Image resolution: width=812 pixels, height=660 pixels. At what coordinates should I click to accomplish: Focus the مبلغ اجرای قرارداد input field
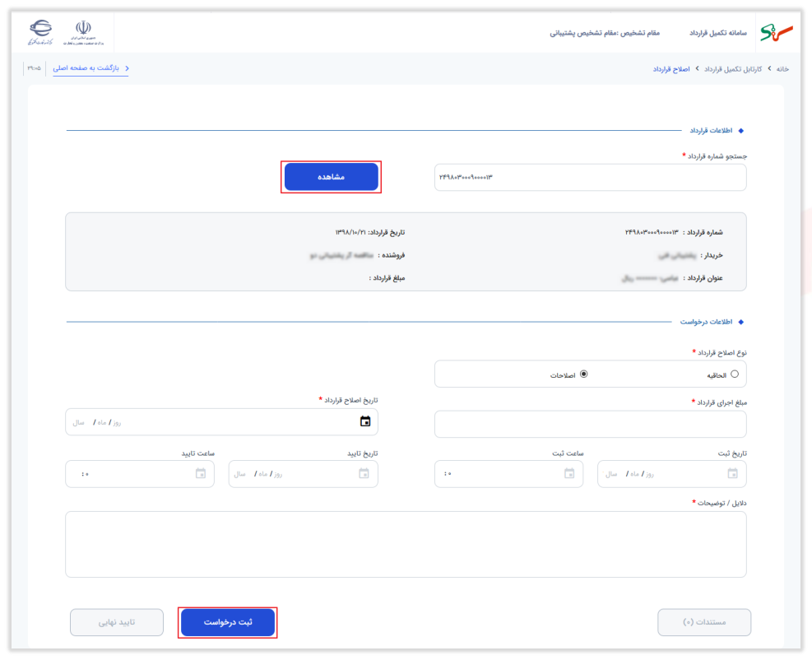pyautogui.click(x=591, y=425)
